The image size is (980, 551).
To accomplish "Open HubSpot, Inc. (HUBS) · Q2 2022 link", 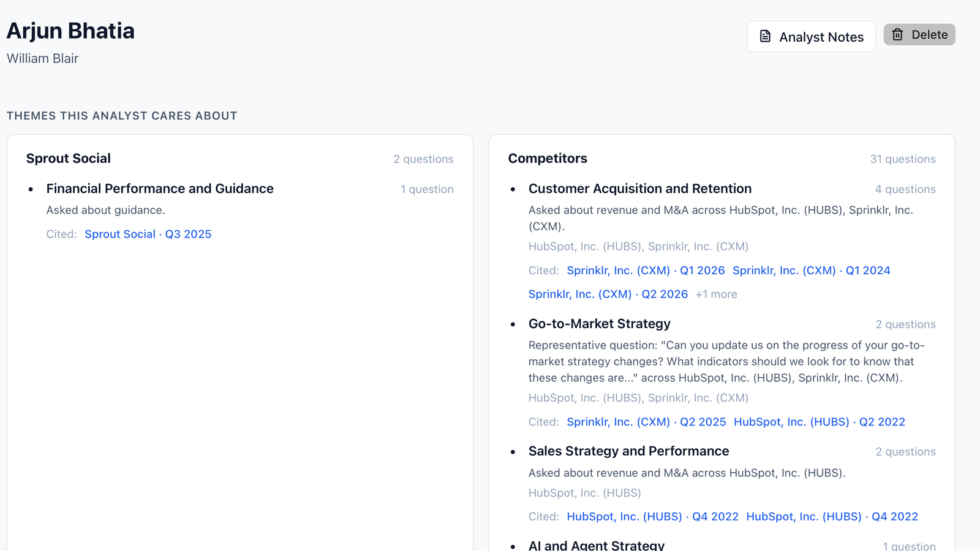I will (820, 422).
